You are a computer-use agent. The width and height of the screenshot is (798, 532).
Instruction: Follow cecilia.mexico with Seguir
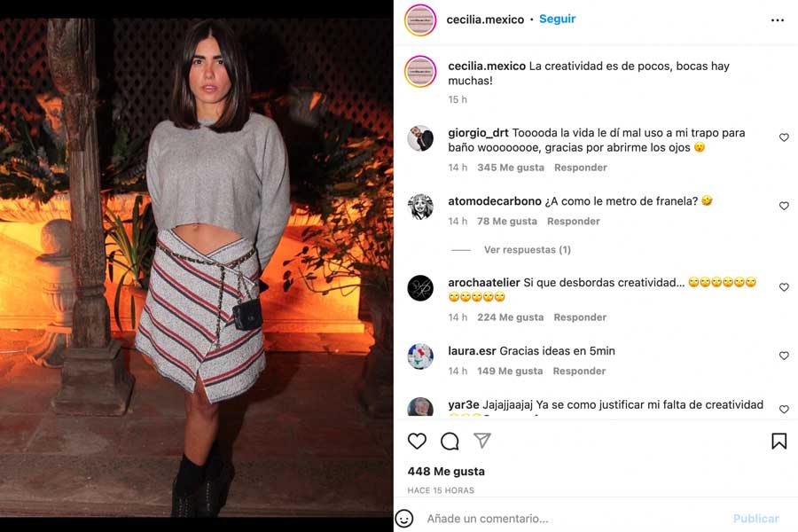click(x=558, y=19)
